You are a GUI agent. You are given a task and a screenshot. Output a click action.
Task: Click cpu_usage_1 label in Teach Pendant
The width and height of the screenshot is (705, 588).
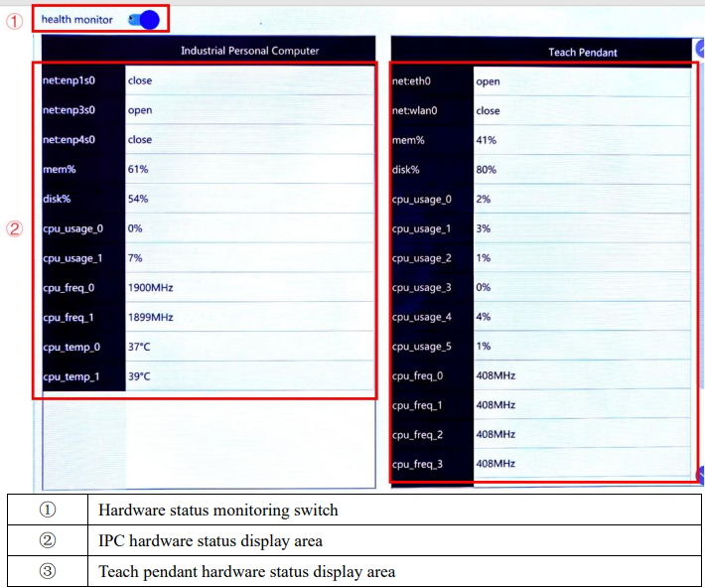(421, 229)
